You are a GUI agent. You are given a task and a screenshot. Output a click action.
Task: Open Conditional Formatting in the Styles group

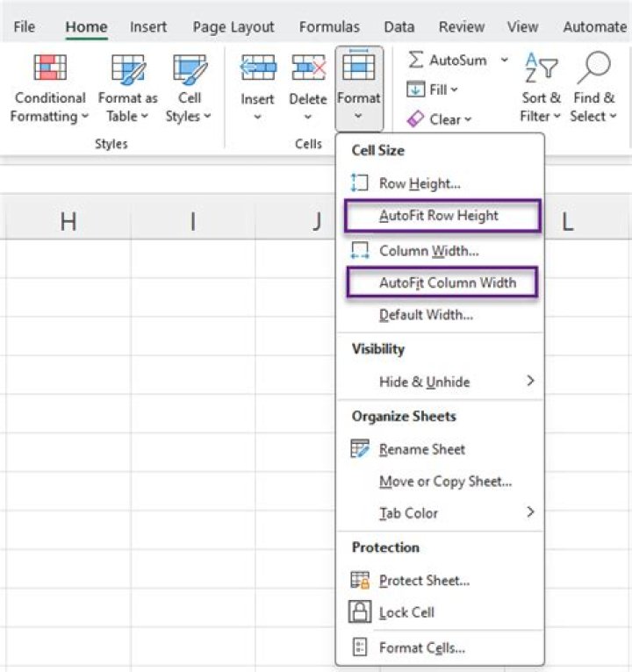coord(50,89)
